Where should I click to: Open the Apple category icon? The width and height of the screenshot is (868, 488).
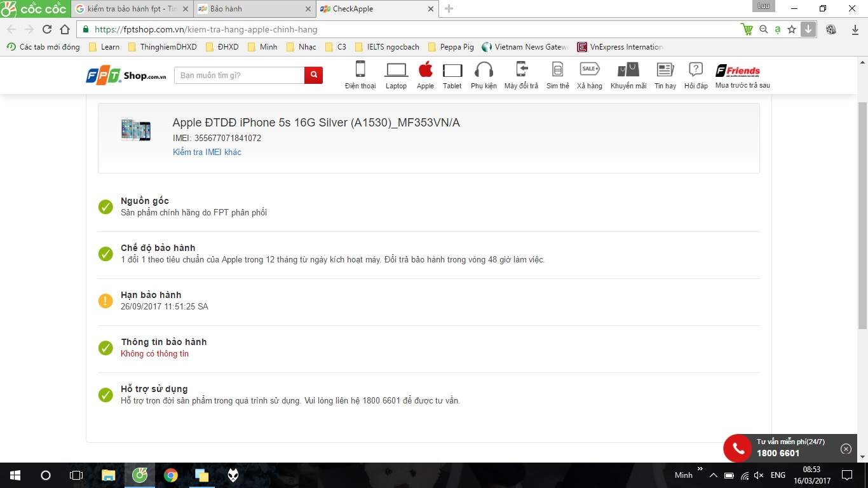pyautogui.click(x=425, y=75)
